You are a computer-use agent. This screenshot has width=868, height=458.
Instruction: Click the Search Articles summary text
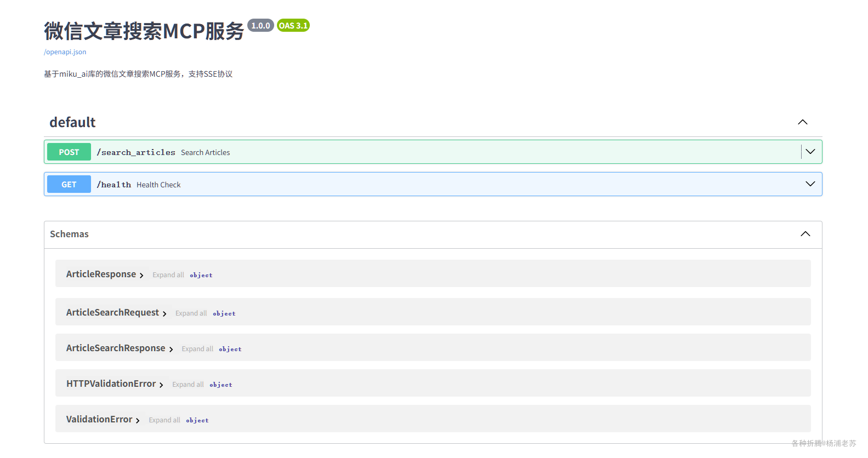pyautogui.click(x=206, y=152)
